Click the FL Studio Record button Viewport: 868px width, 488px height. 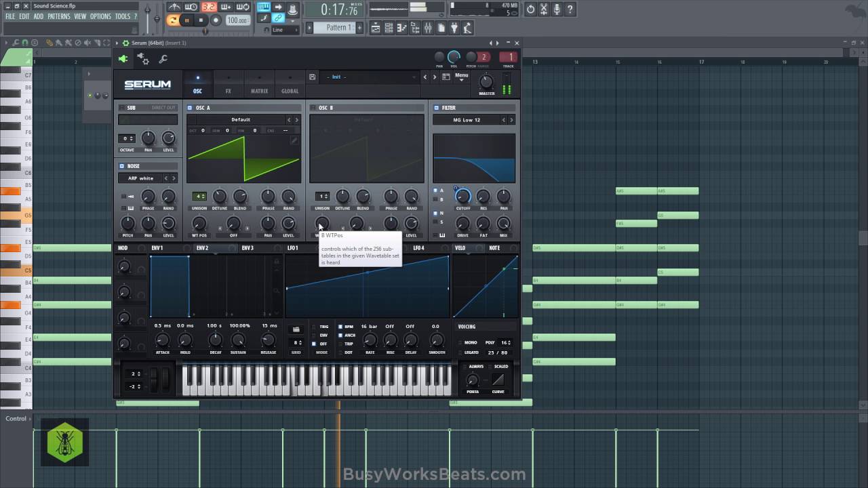[x=216, y=20]
